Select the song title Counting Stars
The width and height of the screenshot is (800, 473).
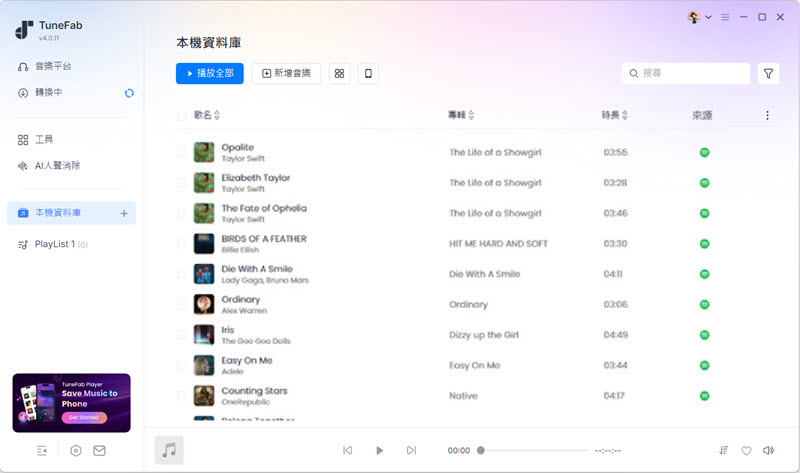[x=254, y=391]
